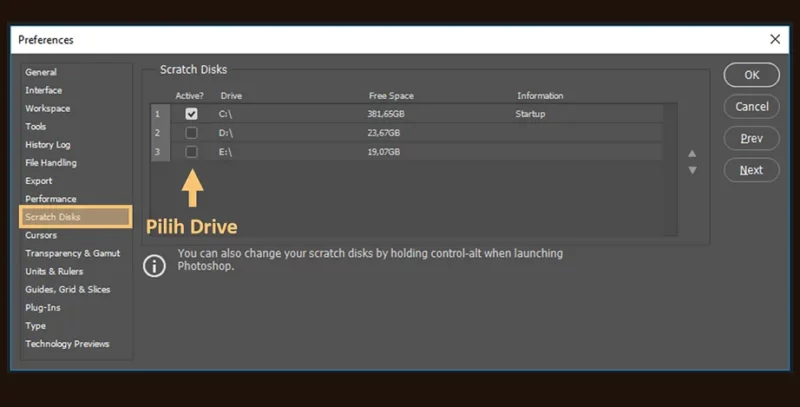Go to Plug-Ins preferences
The height and width of the screenshot is (407, 800).
pos(43,308)
